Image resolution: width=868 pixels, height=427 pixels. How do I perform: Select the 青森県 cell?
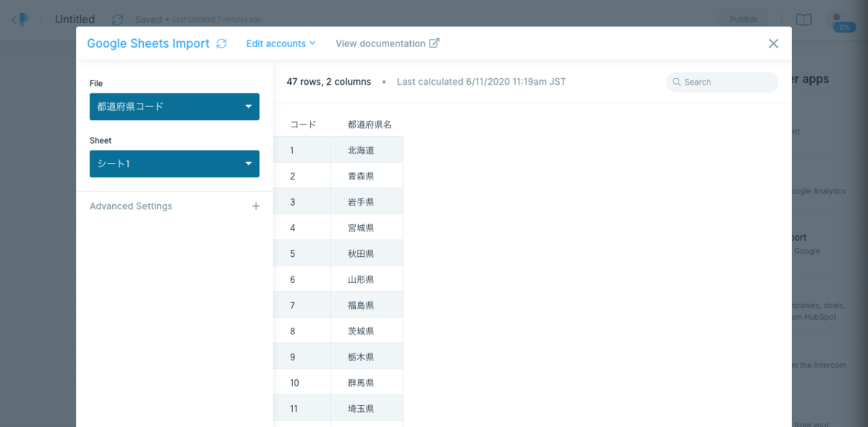pyautogui.click(x=367, y=176)
